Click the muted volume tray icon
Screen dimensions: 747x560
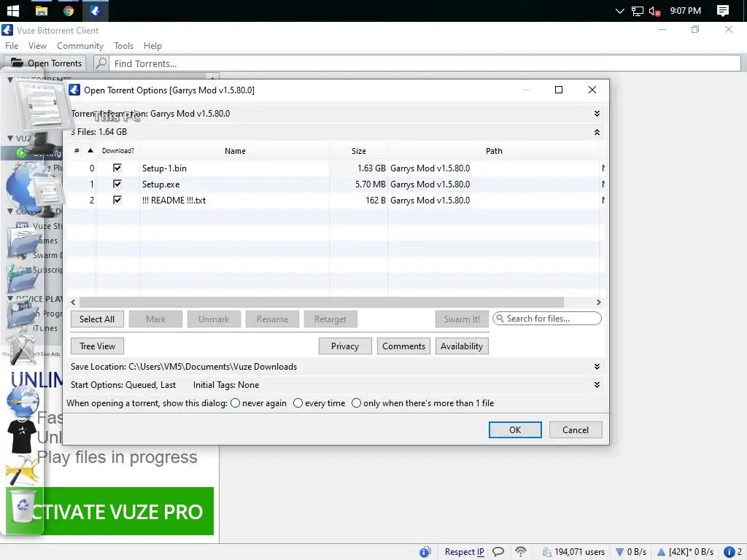click(654, 11)
